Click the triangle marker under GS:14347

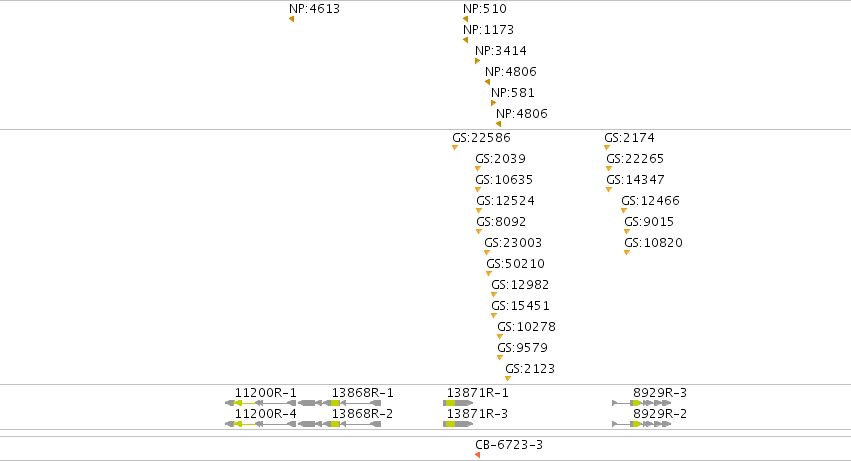click(x=608, y=190)
